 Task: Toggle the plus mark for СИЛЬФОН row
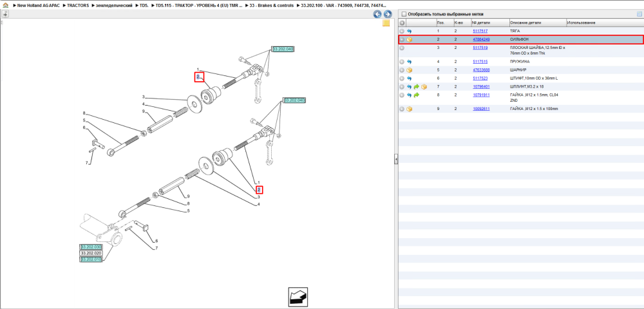click(x=402, y=40)
